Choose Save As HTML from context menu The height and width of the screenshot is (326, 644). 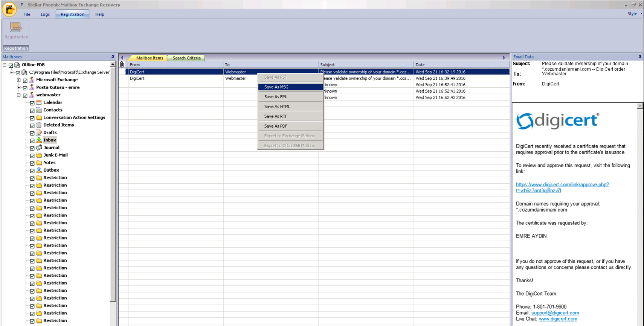pyautogui.click(x=290, y=107)
